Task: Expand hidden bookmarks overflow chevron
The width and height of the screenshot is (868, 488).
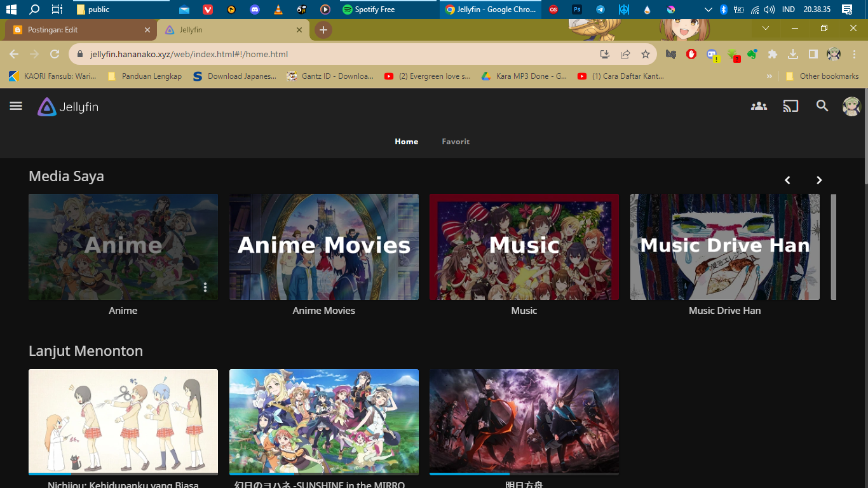Action: [x=770, y=76]
